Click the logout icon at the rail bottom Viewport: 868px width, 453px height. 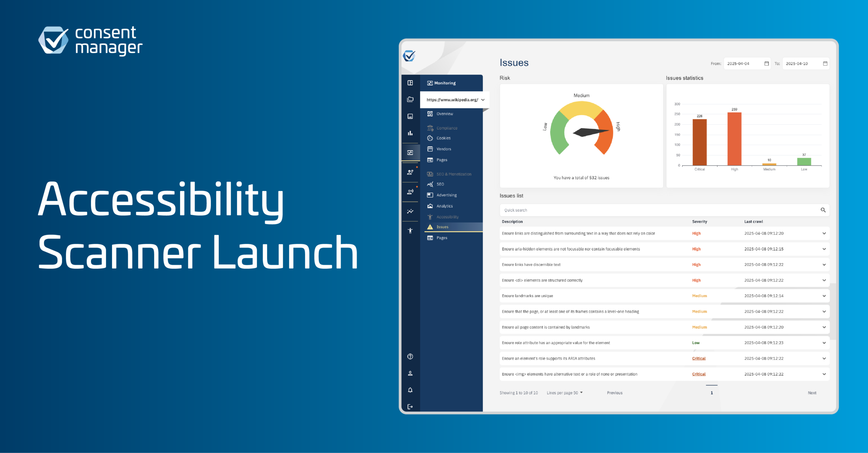410,407
